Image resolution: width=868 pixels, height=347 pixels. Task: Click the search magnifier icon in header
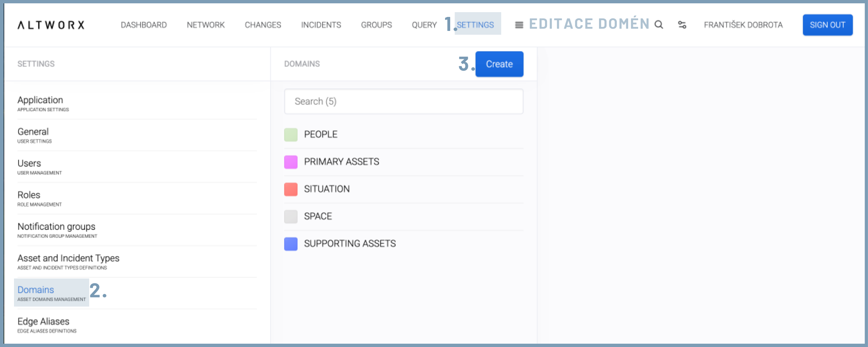point(659,25)
